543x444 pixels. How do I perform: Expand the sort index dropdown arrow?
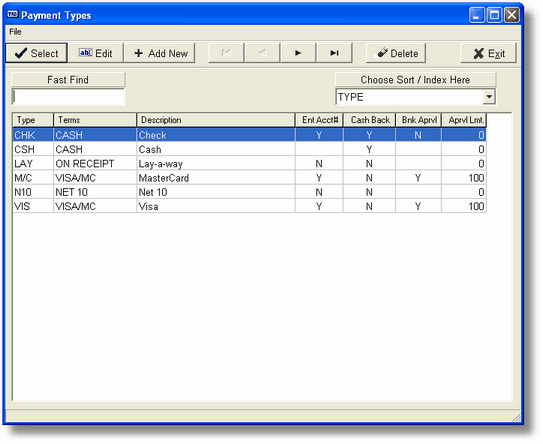(x=489, y=97)
